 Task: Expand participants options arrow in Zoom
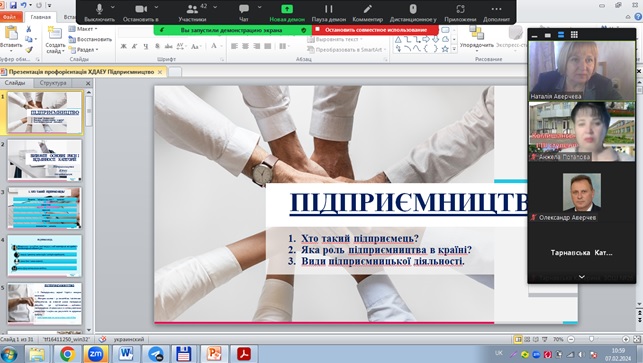pos(215,7)
